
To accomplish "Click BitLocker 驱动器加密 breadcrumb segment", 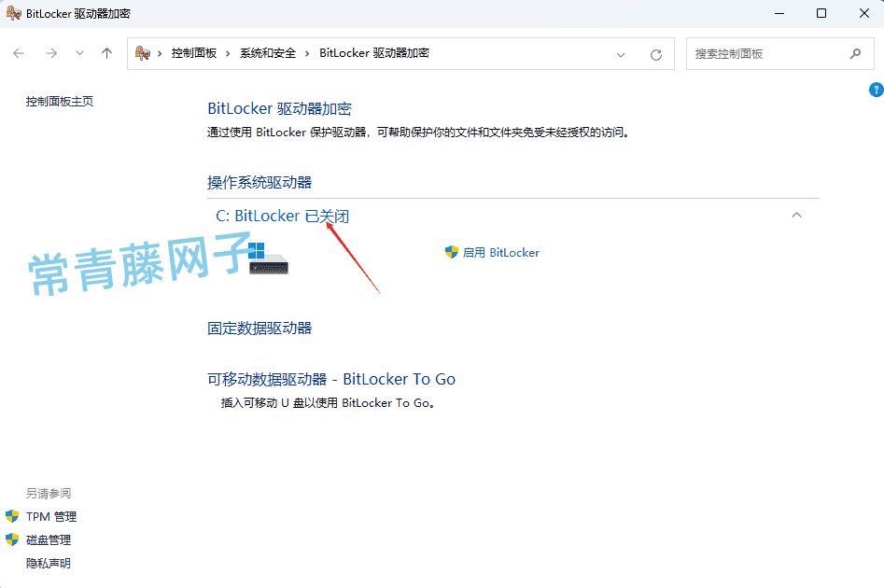I will pos(374,53).
